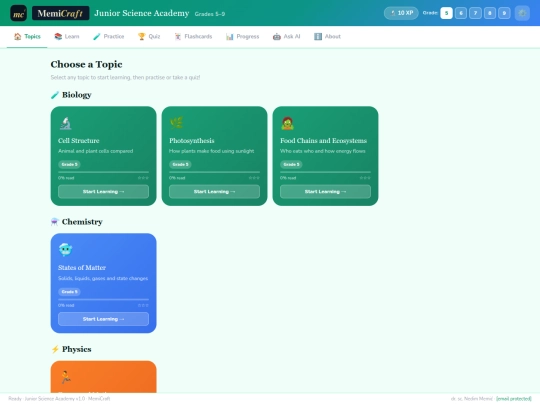Screen dimensions: 540x405
Task: Click 'How plants make food using sunlight'
Action: pos(211,151)
